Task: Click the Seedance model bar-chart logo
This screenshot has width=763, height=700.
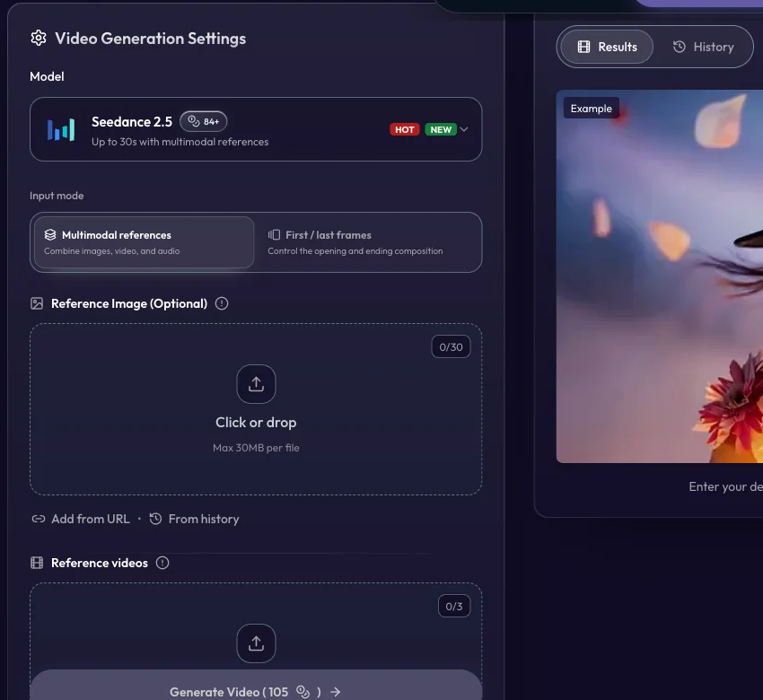Action: pyautogui.click(x=61, y=129)
